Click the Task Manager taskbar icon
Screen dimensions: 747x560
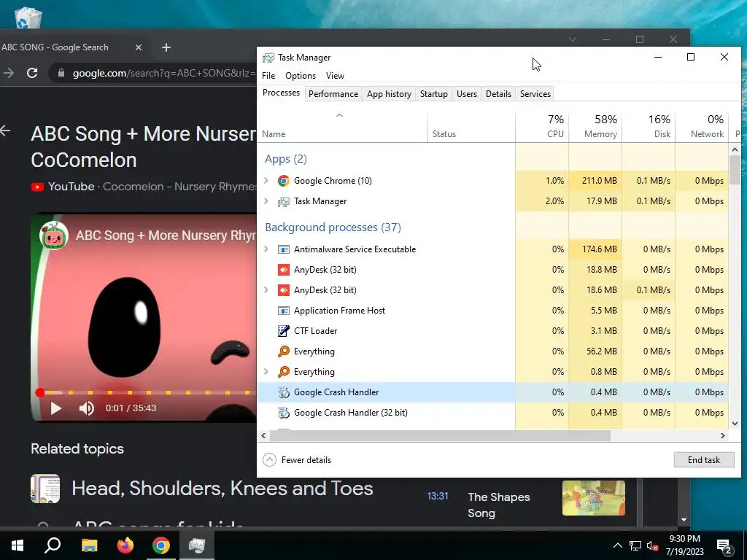coord(197,545)
